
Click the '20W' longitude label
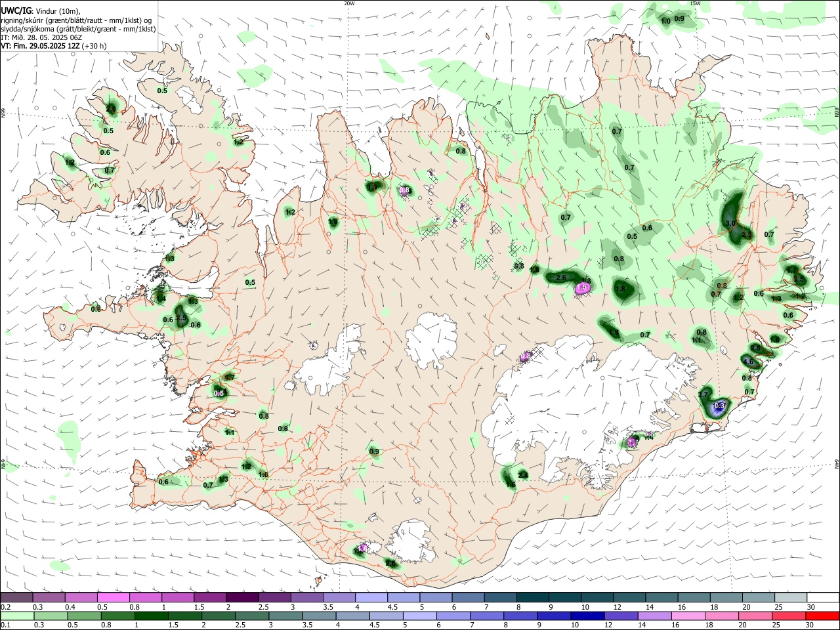tap(349, 3)
